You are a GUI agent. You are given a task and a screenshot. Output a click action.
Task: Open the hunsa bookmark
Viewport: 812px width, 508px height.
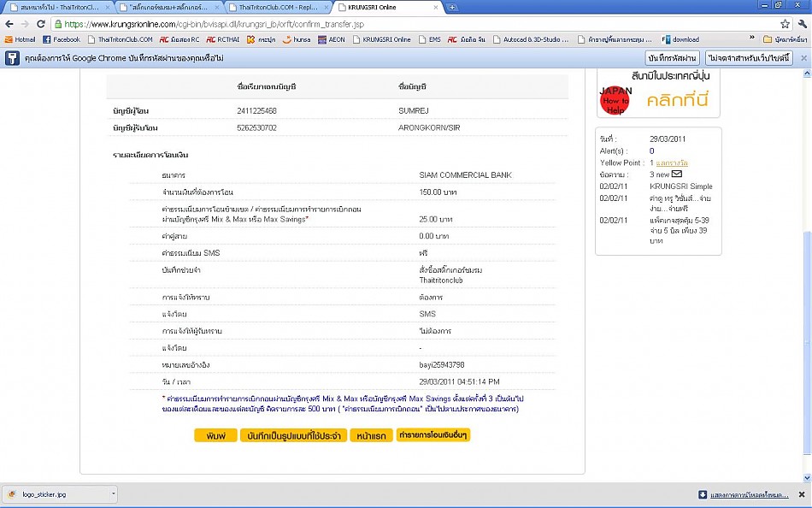(297, 39)
